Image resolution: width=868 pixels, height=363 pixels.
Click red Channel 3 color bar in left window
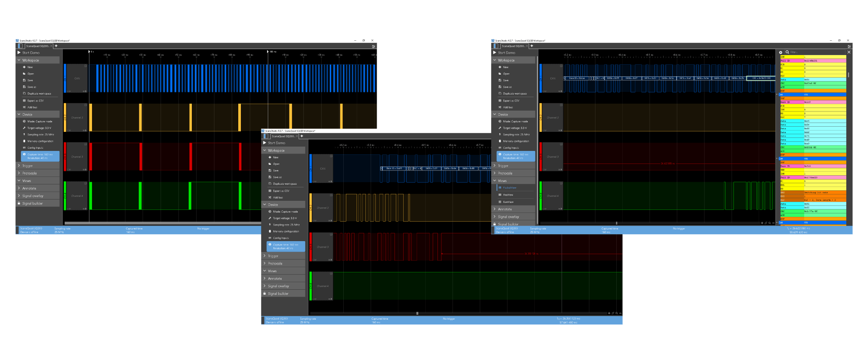tap(65, 157)
